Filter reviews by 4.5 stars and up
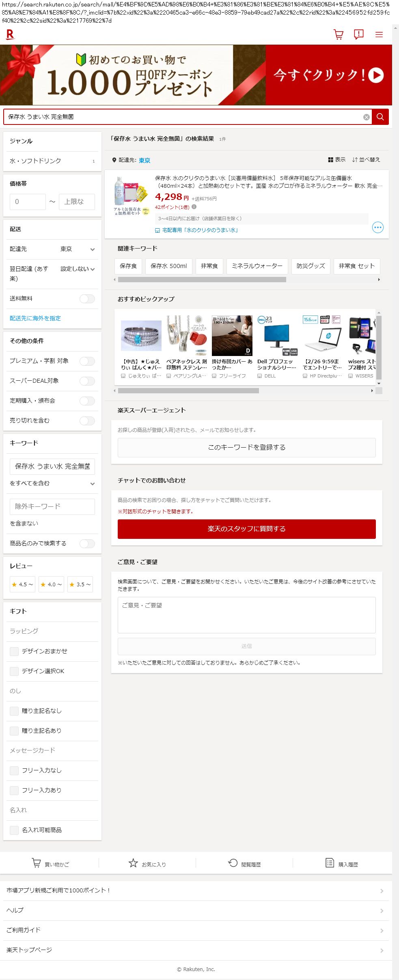 (23, 584)
